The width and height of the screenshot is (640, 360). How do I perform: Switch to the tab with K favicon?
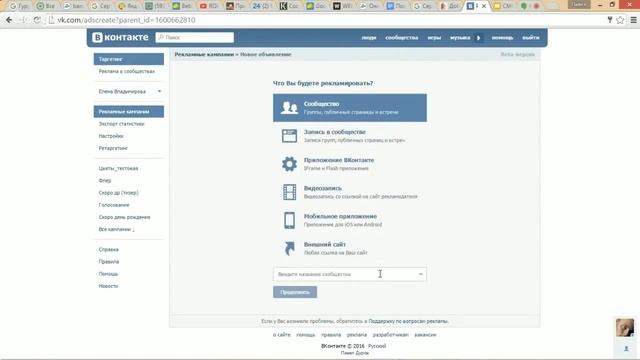coord(288,6)
